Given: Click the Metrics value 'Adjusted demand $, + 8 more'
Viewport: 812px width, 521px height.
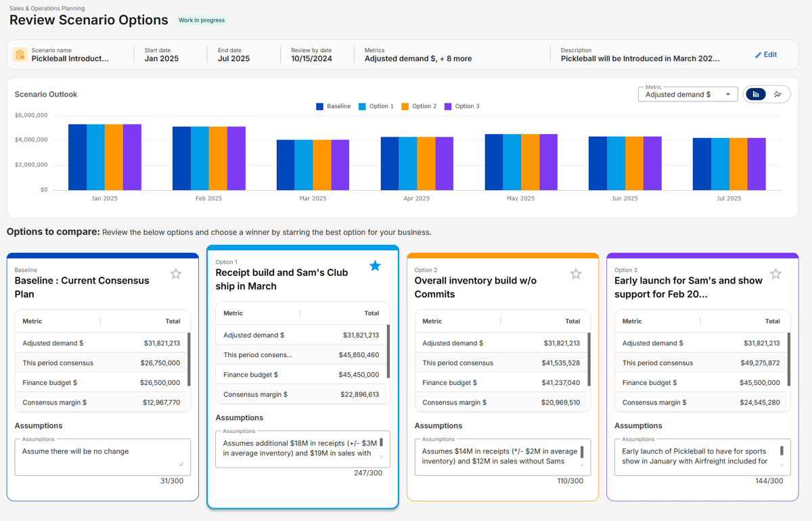Looking at the screenshot, I should click(418, 59).
